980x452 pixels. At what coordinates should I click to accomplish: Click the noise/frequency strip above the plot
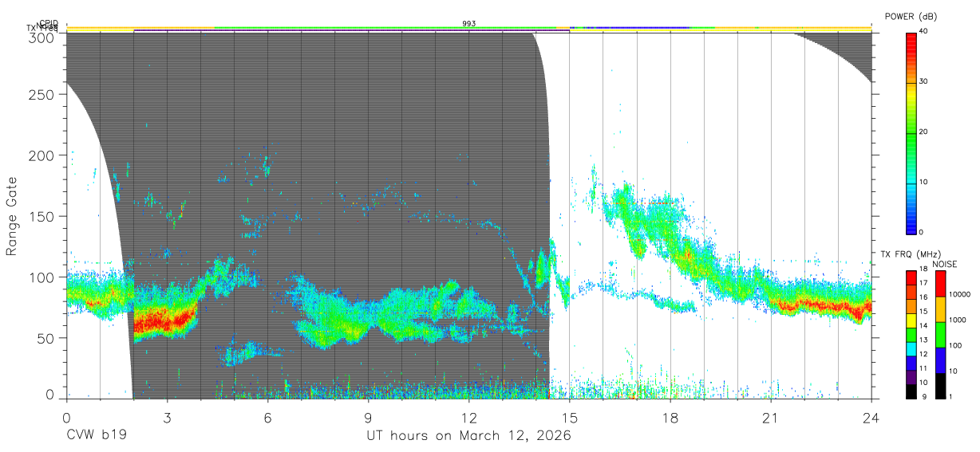tap(469, 29)
